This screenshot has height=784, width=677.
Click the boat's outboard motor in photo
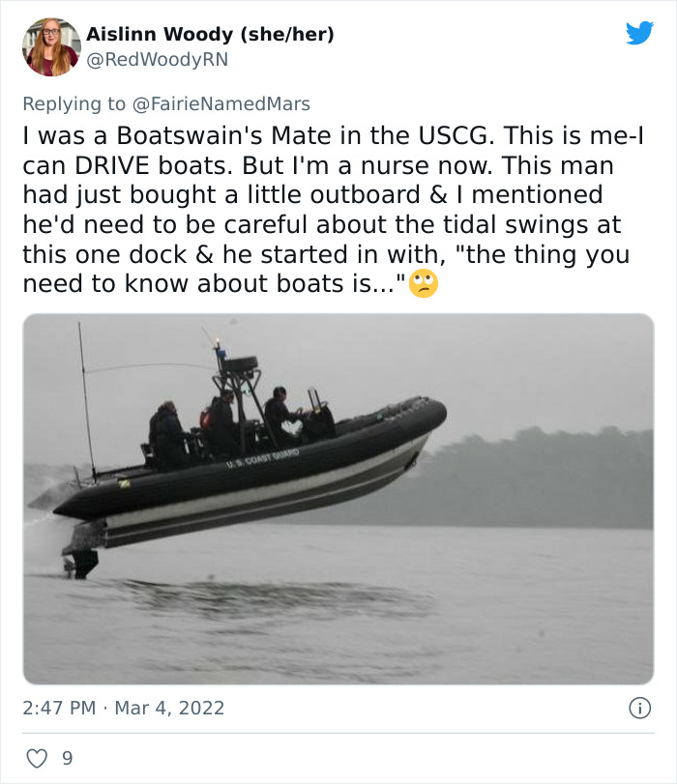click(x=82, y=555)
